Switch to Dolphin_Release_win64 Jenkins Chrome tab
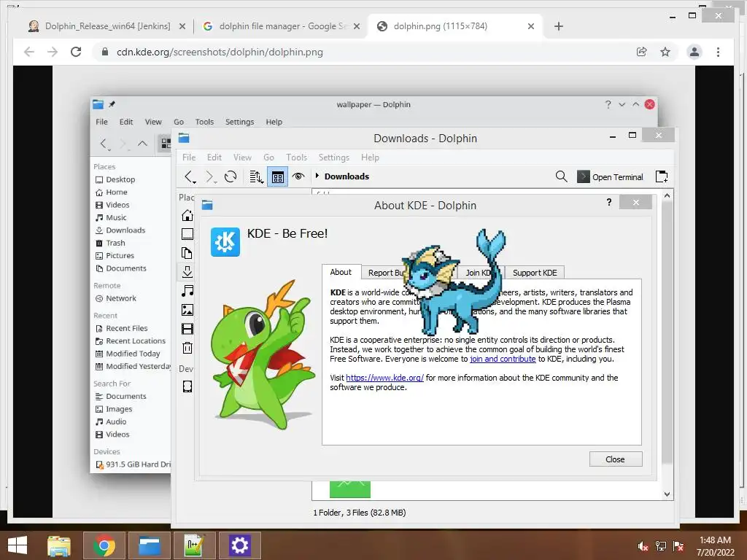The image size is (747, 560). point(107,26)
